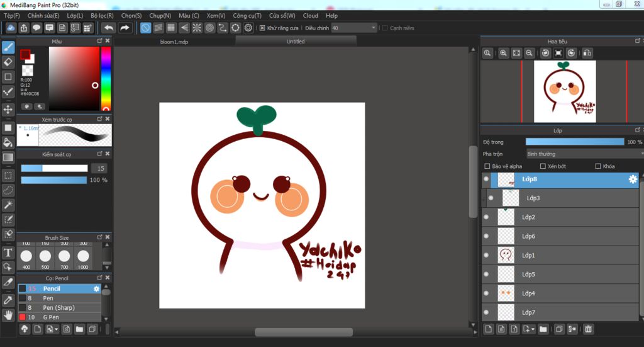Open Lớp8 layer settings gear
This screenshot has width=644, height=347.
point(633,179)
